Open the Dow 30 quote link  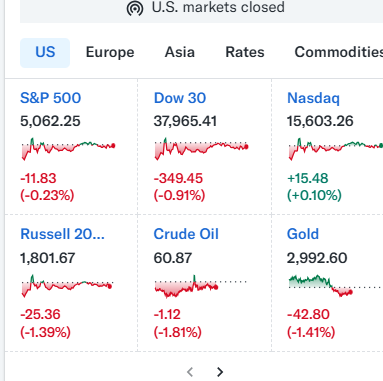pyautogui.click(x=180, y=98)
